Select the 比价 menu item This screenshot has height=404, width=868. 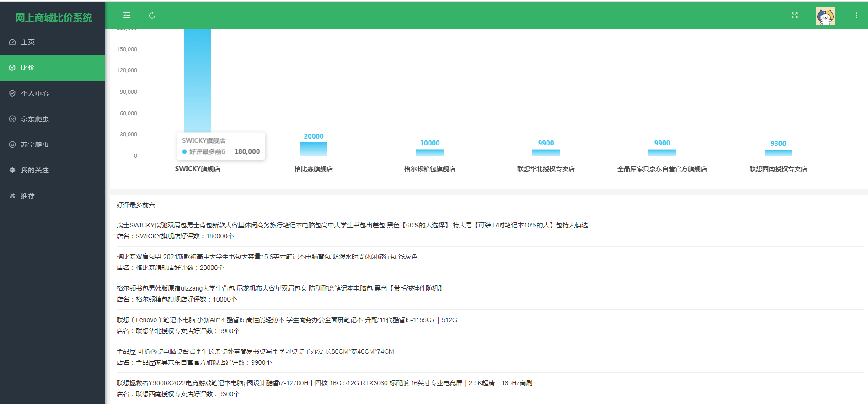pos(53,68)
